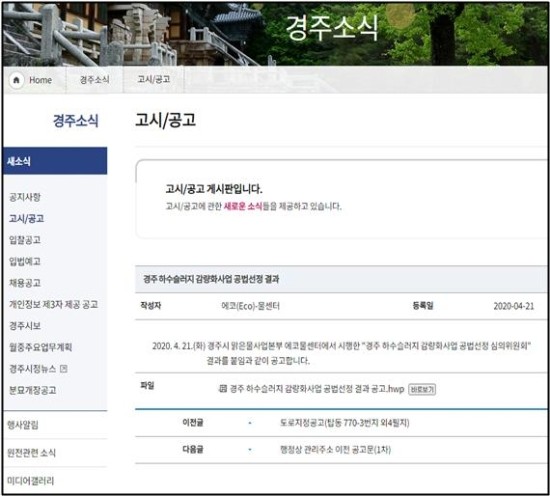Open next post 행정상 관리주소 이전 공고문(1차)
The width and height of the screenshot is (550, 496).
[x=335, y=450]
